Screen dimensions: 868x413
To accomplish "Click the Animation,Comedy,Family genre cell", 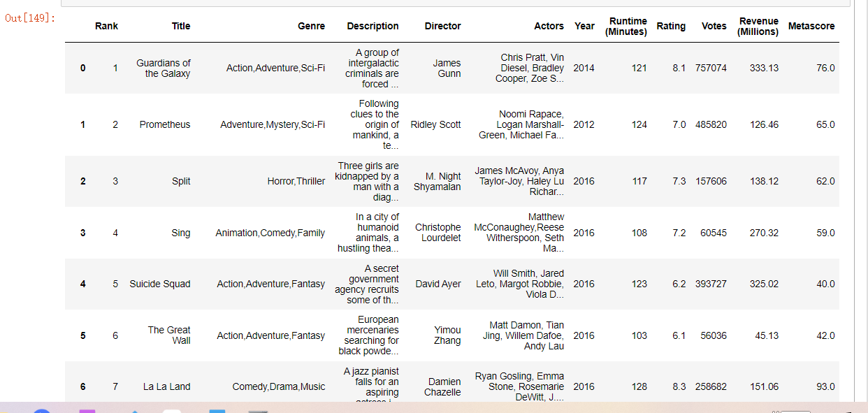I will pyautogui.click(x=270, y=233).
